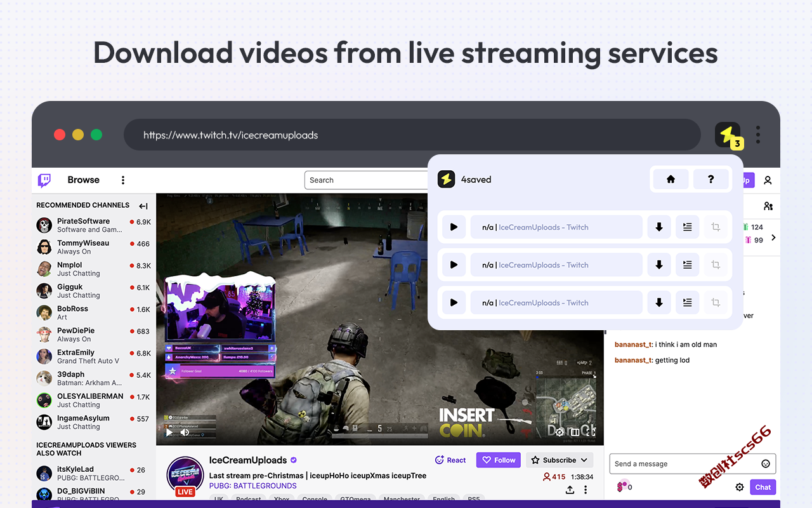
Task: Open TommyWiseau recommended channel
Action: click(94, 247)
